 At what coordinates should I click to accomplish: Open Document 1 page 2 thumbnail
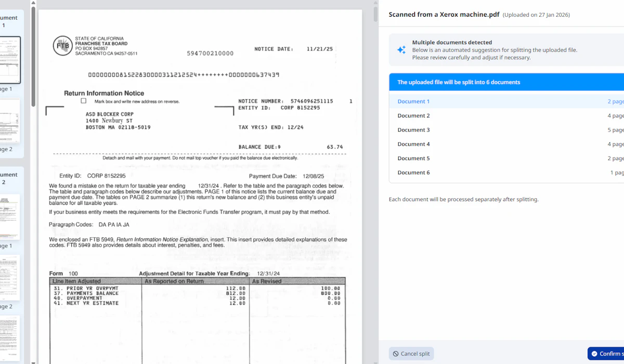point(10,122)
